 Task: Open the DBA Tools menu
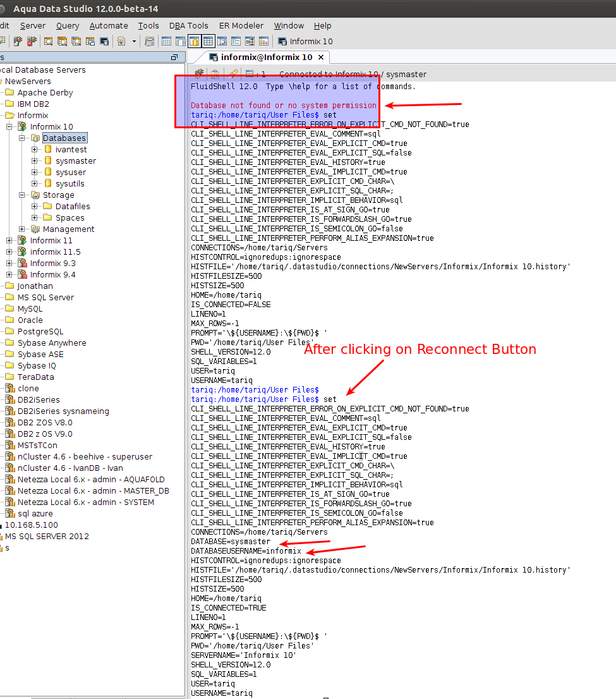[188, 26]
